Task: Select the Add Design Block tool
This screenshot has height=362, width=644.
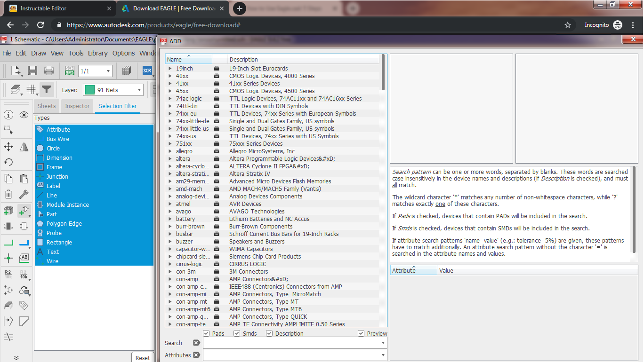Action: [x=8, y=211]
